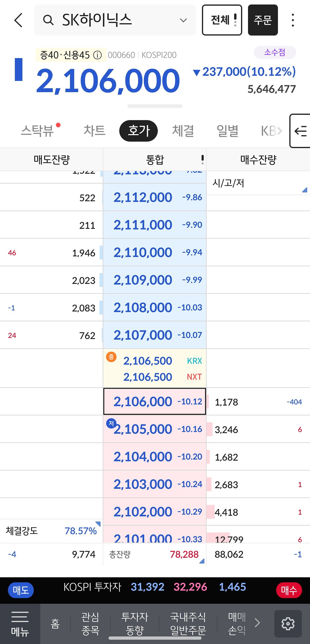Toggle the 전체 market filter button

[x=222, y=20]
